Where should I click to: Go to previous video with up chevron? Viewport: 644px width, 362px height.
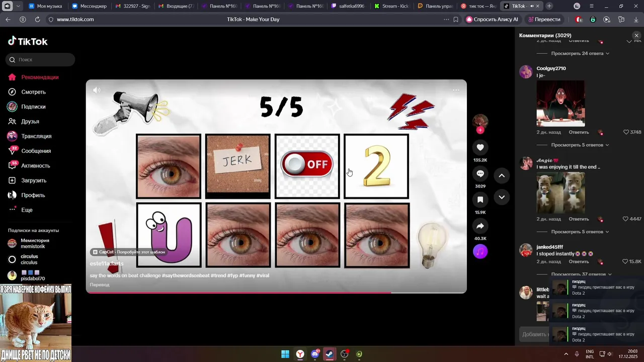pos(502,175)
